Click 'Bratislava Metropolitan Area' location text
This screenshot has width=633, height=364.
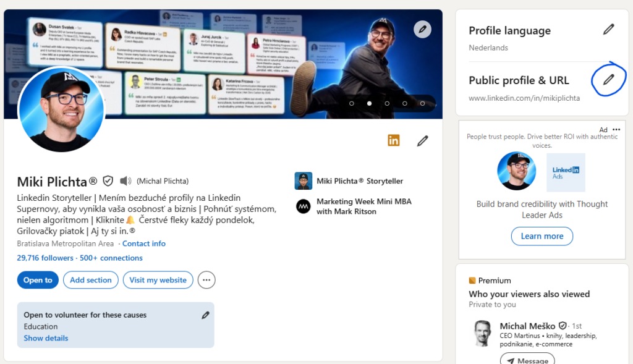click(x=66, y=243)
